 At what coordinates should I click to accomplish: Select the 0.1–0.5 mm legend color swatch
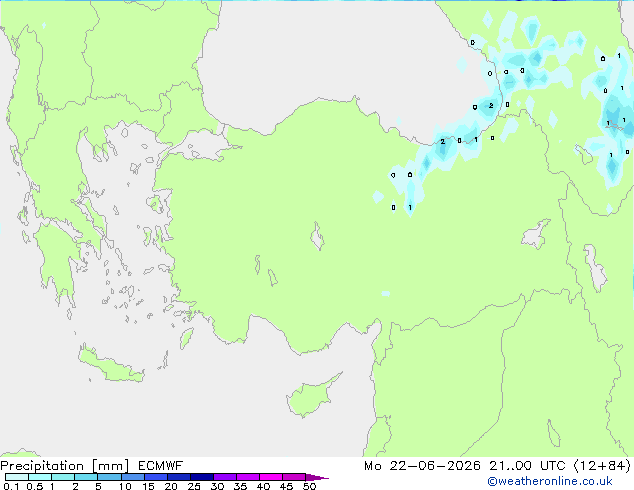coord(17,477)
